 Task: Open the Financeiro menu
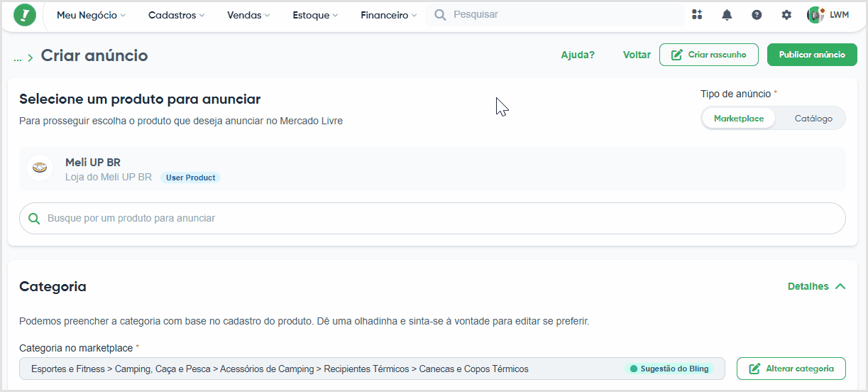389,15
